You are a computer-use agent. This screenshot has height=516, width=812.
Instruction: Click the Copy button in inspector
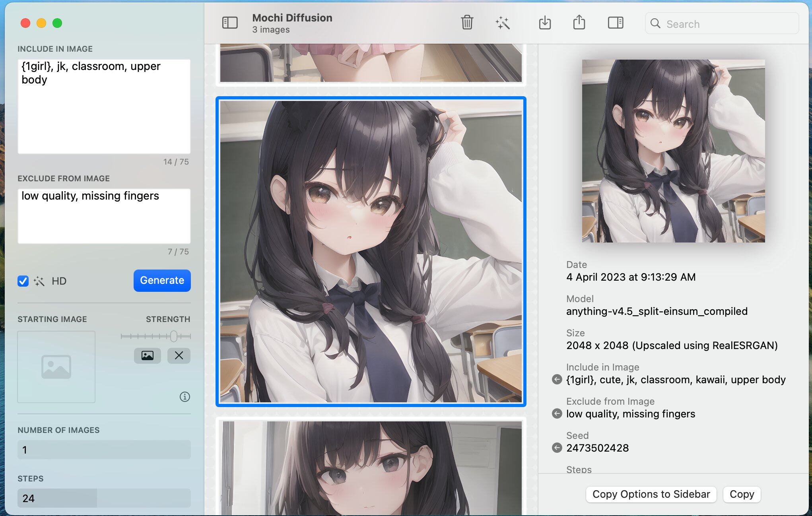742,494
